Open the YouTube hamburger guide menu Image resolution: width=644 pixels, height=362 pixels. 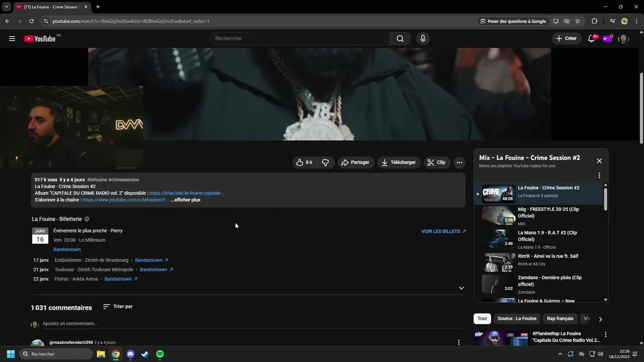coord(12,39)
